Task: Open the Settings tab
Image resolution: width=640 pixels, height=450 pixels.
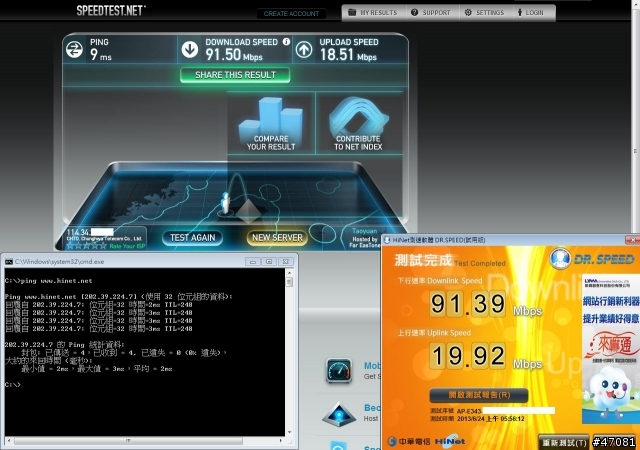Action: pyautogui.click(x=484, y=13)
